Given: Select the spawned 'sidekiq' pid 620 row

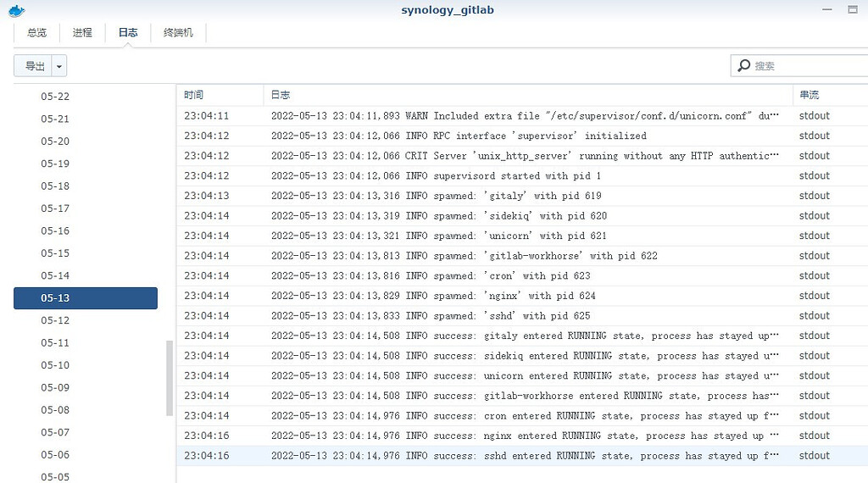Looking at the screenshot, I should pos(522,216).
